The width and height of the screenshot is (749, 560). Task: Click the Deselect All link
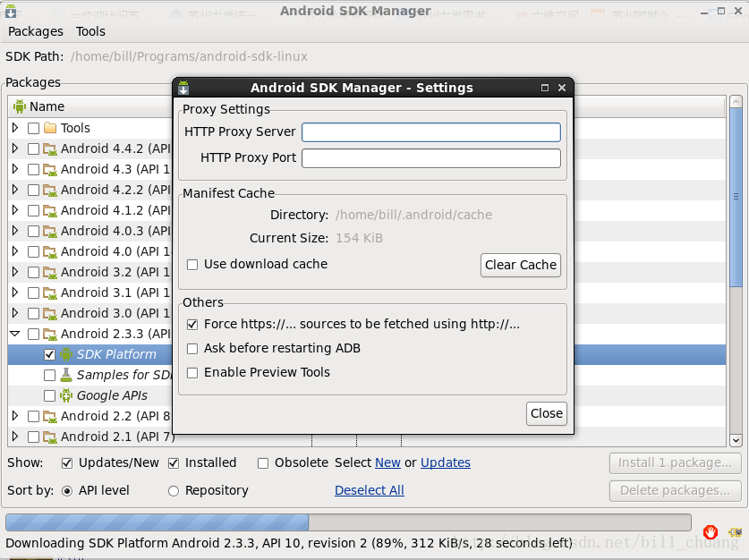tap(370, 490)
